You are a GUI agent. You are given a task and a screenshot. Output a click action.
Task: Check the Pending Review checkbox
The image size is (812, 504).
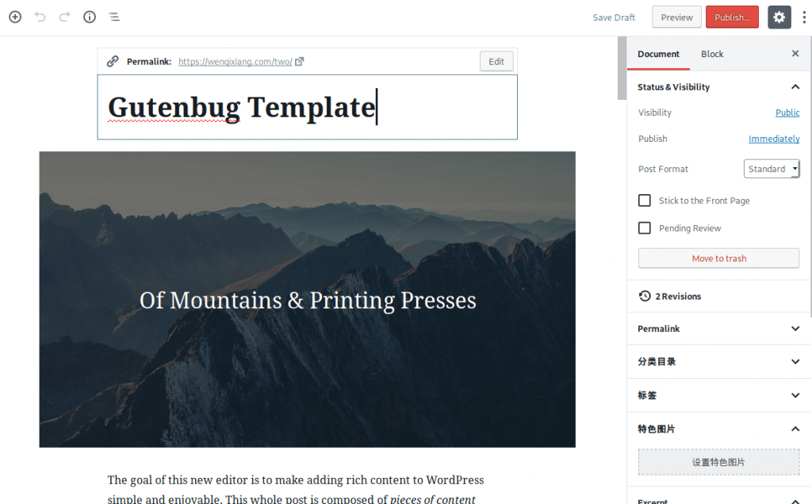pos(644,227)
